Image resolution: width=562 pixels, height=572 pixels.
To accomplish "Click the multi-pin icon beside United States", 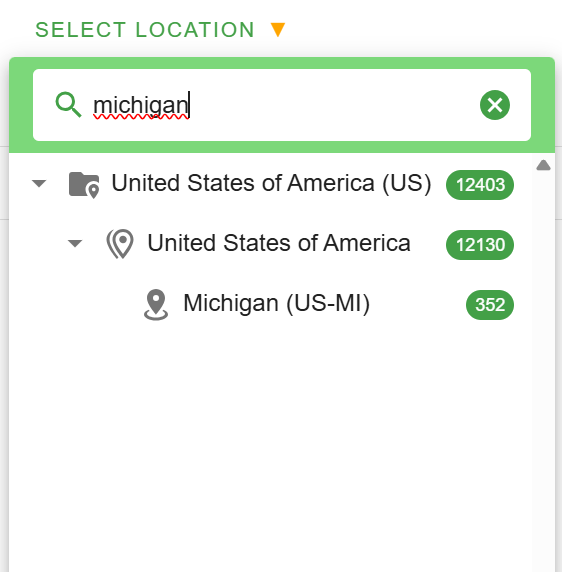I will tap(120, 244).
